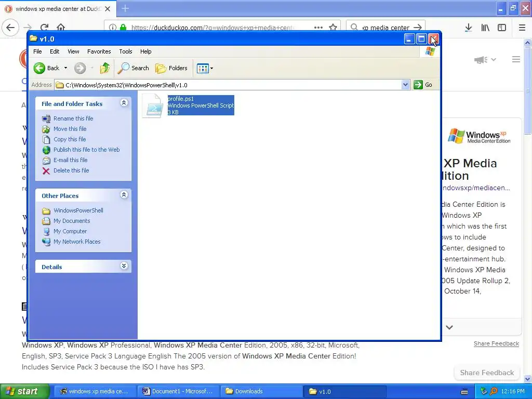Click Publish this file to the Web
Image resolution: width=532 pixels, height=399 pixels.
point(87,150)
